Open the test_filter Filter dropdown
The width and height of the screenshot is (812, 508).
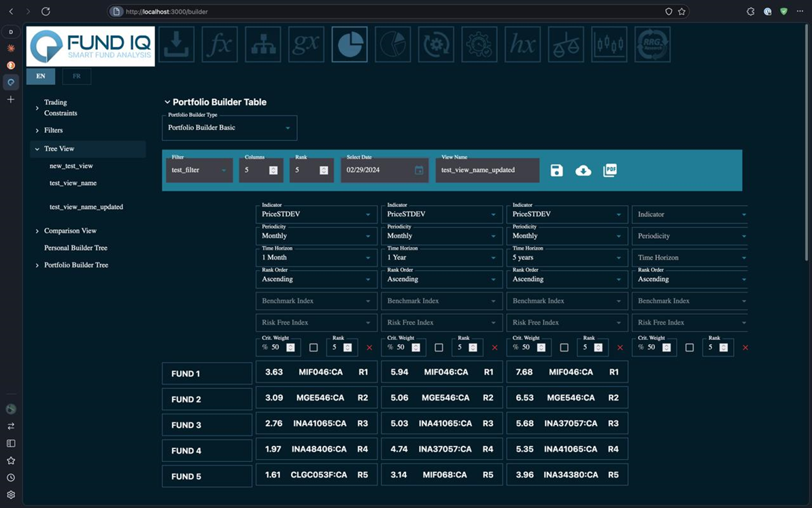coord(199,170)
